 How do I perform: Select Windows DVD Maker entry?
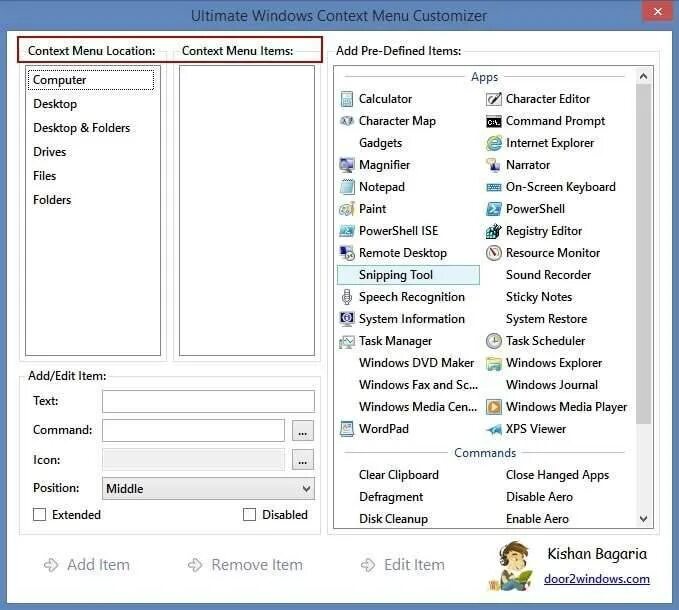417,363
